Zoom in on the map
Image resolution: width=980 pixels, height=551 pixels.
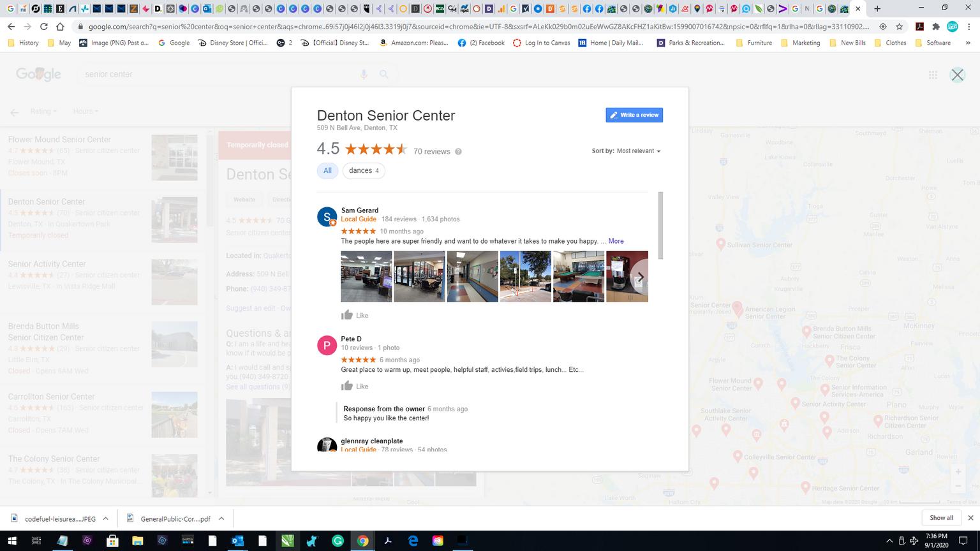958,472
